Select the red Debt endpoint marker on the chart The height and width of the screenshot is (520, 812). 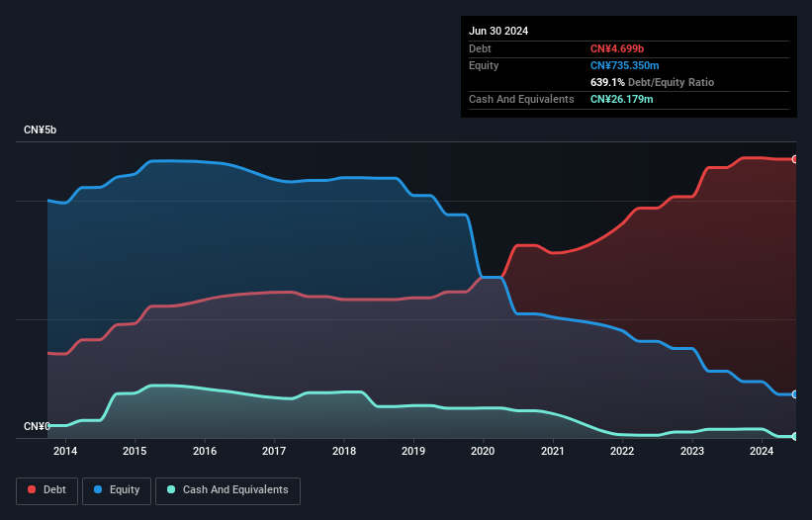pos(795,159)
